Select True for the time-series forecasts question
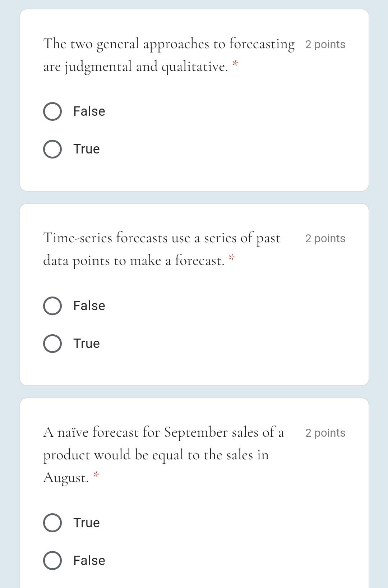 click(52, 343)
